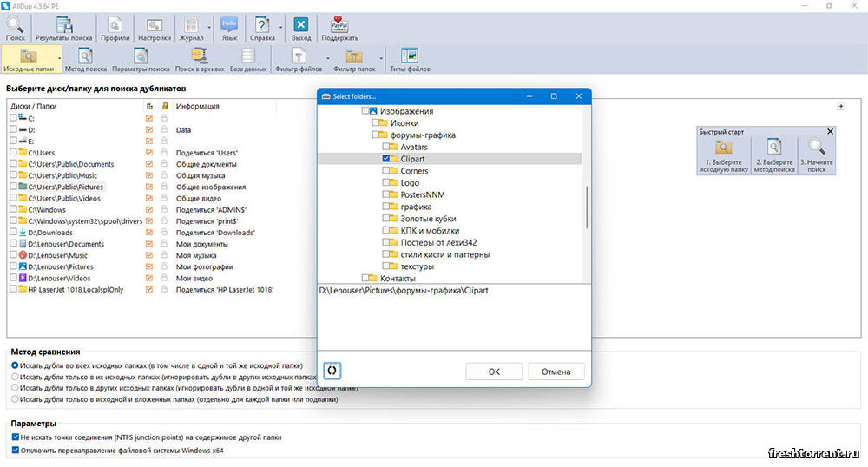Image resolution: width=868 pixels, height=467 pixels.
Task: Click the PayPal Поддержать icon
Action: pyautogui.click(x=339, y=28)
